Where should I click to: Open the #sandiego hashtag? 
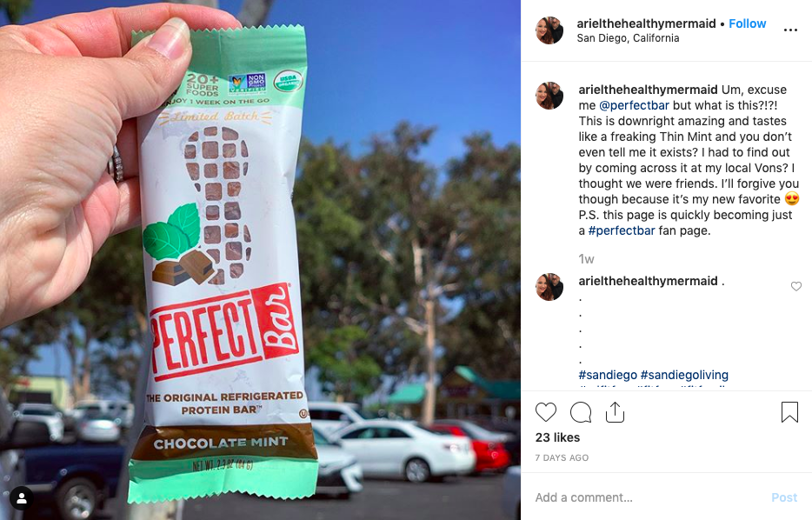608,375
